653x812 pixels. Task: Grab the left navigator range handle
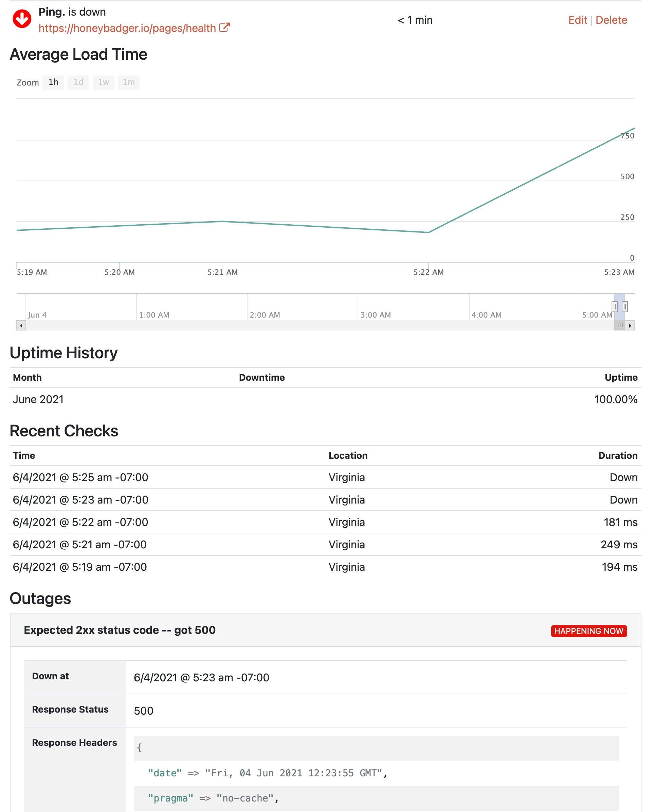(615, 306)
